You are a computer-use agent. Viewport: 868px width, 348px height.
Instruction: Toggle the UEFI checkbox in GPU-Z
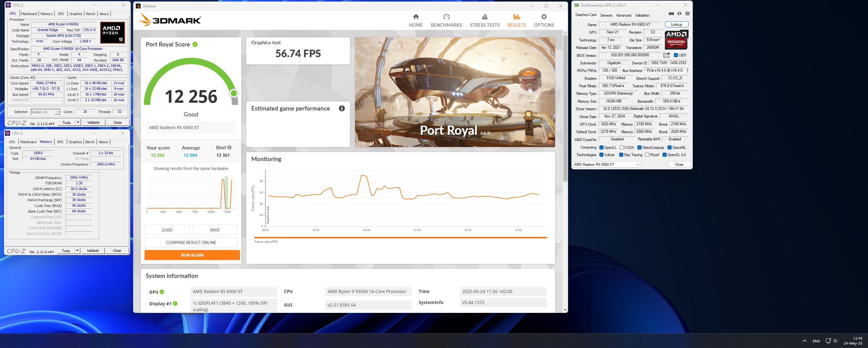point(676,55)
